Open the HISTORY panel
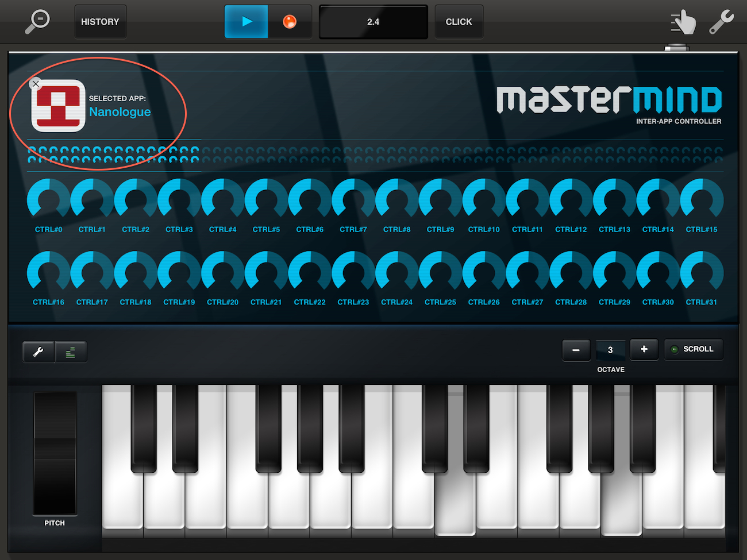This screenshot has width=747, height=560. coord(100,22)
